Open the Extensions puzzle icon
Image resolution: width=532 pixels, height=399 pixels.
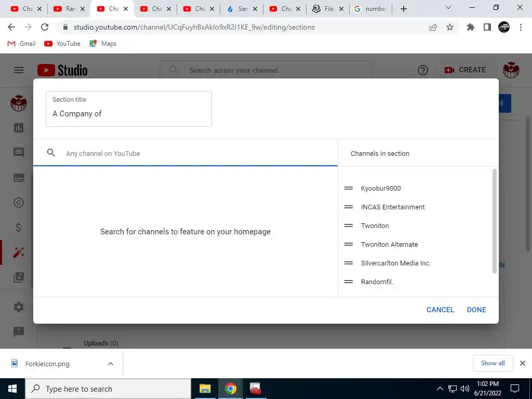click(x=471, y=27)
